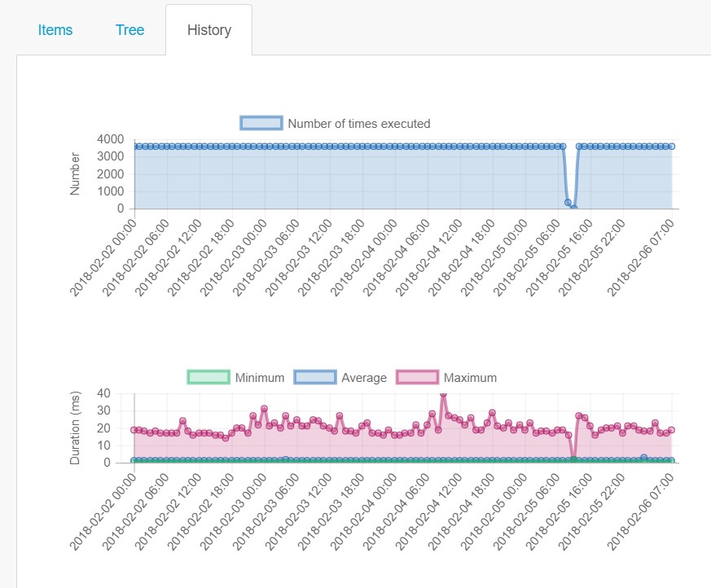711x588 pixels.
Task: Click '2018-02-02 00:00' label under executions chart
Action: 103,258
